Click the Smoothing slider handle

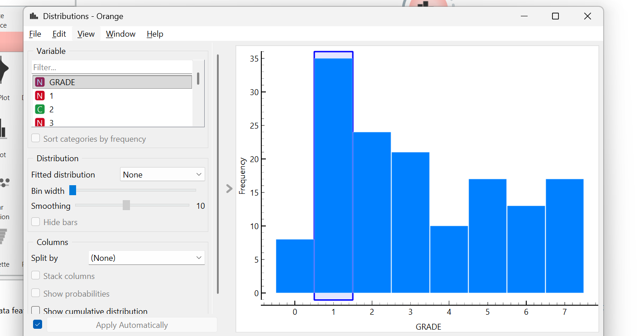[x=126, y=205]
